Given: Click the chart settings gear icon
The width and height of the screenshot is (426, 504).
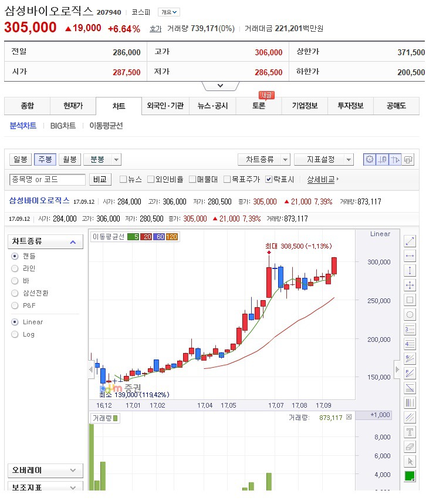Looking at the screenshot, I should pos(370,159).
